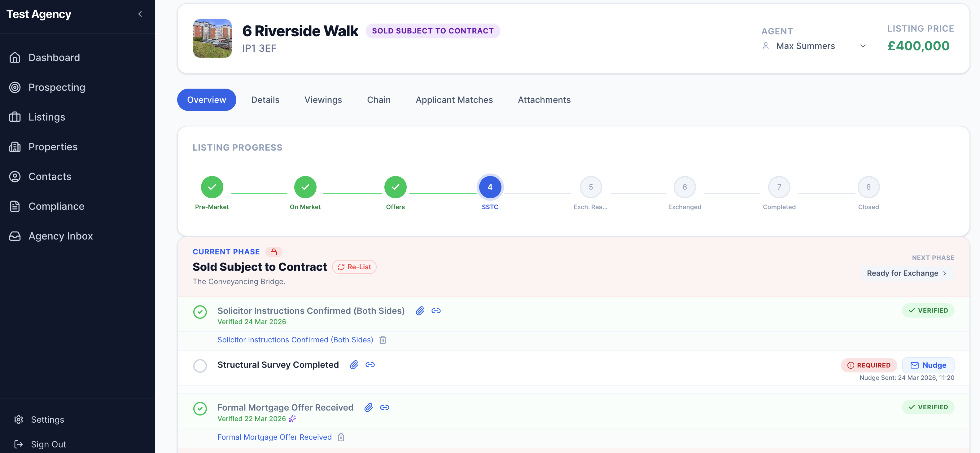Viewport: 980px width, 453px height.
Task: Click the attachment paperclip for Structural Survey Completed
Action: coord(354,365)
